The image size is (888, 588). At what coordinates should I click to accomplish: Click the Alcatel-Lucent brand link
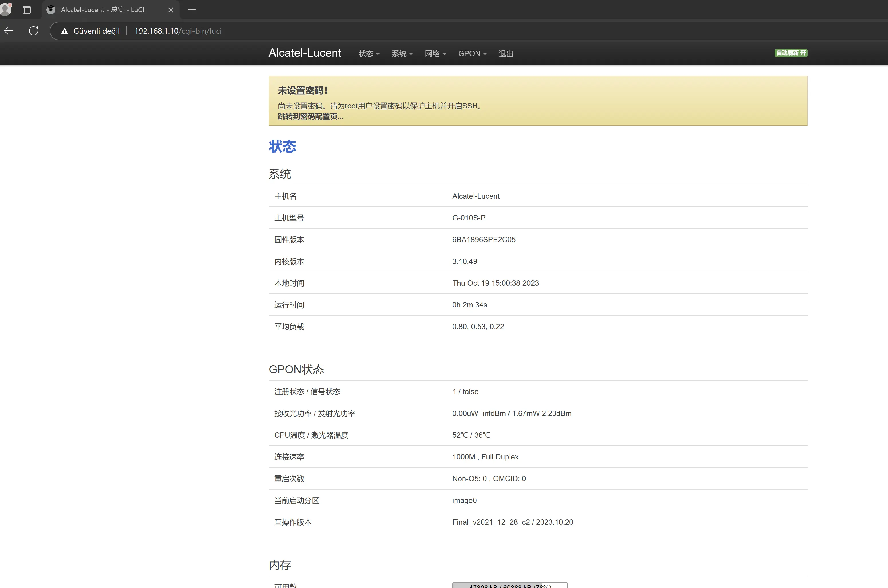tap(304, 53)
